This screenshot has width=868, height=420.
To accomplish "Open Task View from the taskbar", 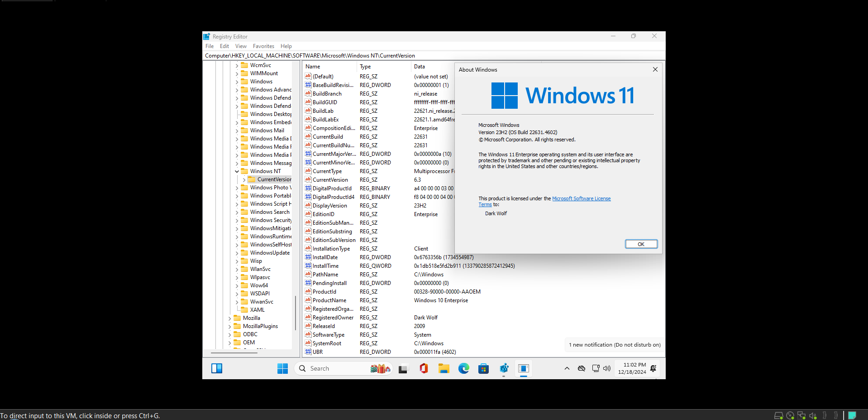I will point(403,369).
